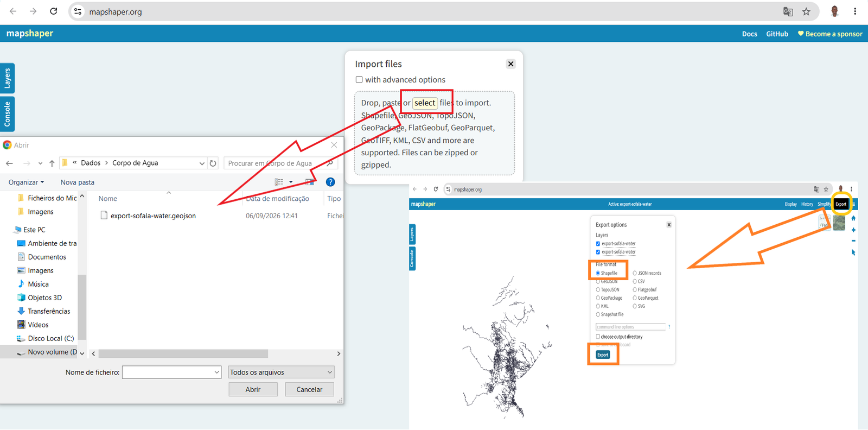This screenshot has width=868, height=430.
Task: Click the blue Export button in Export options
Action: 603,355
